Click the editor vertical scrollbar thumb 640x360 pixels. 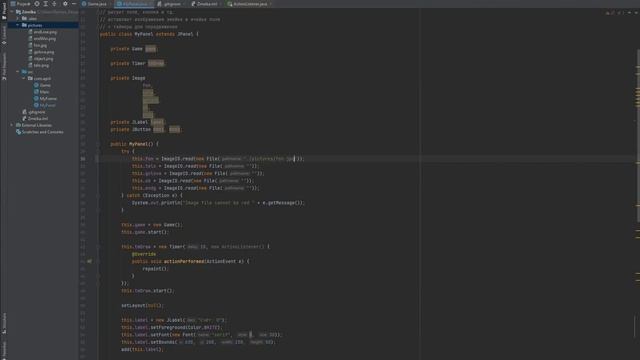click(x=638, y=137)
